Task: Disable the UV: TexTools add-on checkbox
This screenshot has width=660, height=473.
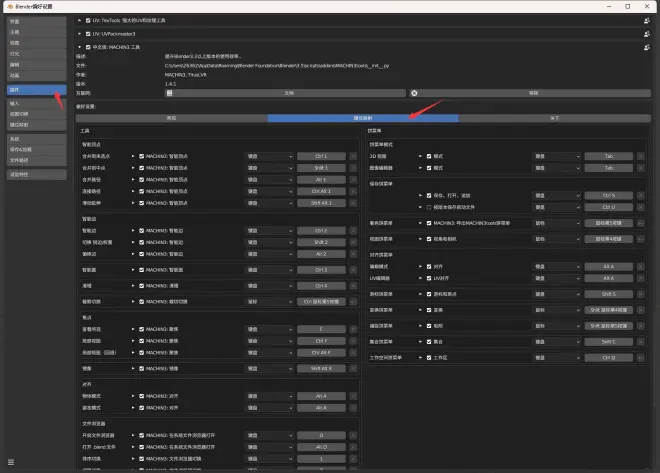Action: 88,20
